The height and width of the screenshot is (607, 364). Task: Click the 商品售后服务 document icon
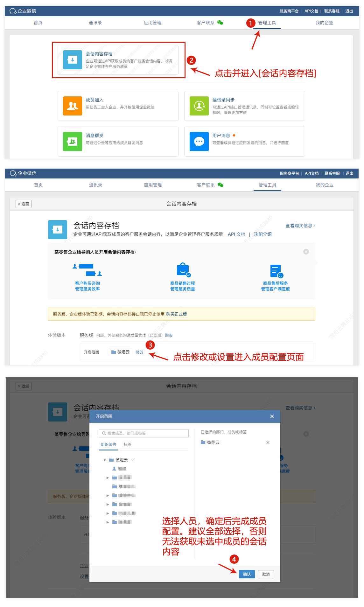pos(276,271)
